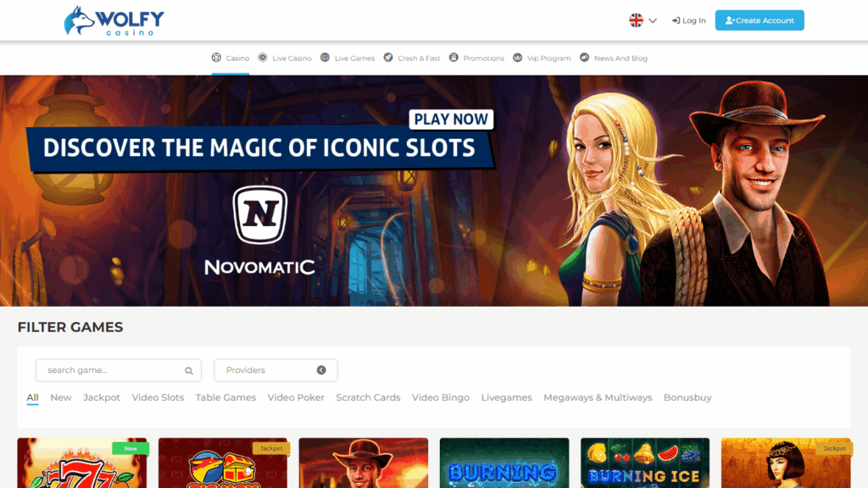
Task: Click the magnifier icon in game search
Action: (189, 370)
